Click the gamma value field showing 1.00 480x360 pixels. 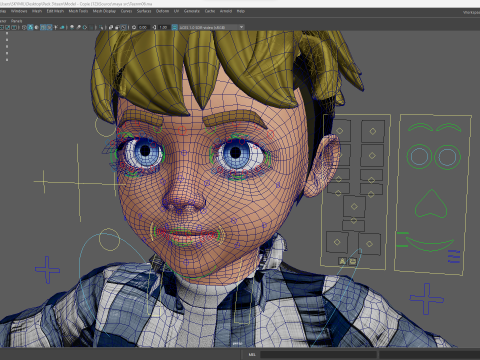(163, 27)
